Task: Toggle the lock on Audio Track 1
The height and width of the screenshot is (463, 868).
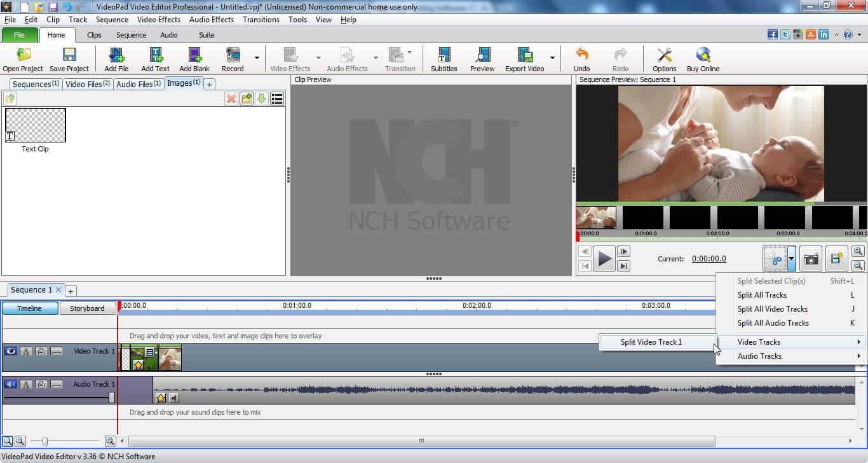Action: pyautogui.click(x=41, y=384)
